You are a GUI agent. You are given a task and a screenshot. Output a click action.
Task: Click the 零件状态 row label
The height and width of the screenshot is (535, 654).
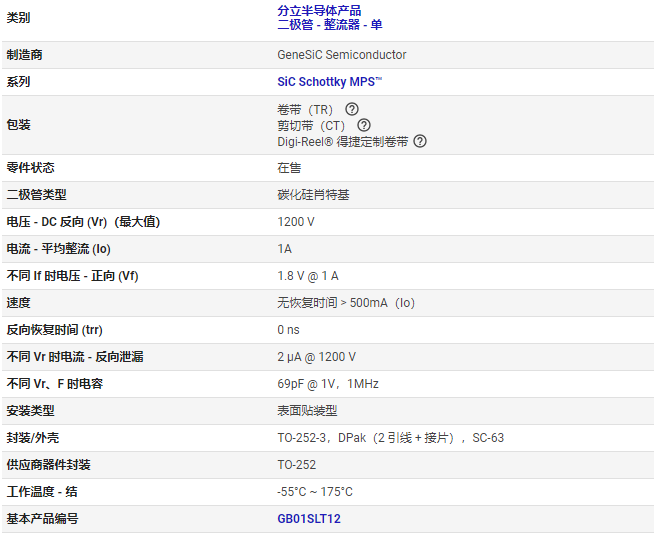point(30,168)
